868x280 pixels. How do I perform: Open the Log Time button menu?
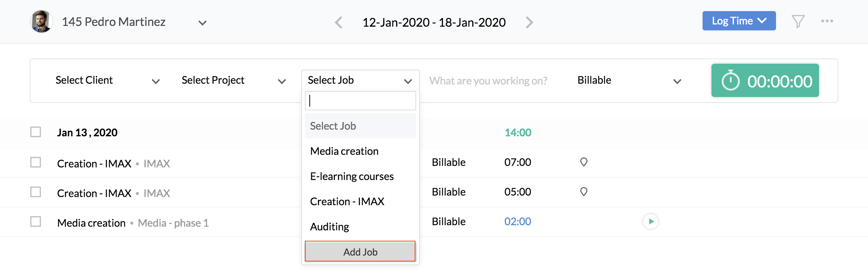click(739, 21)
